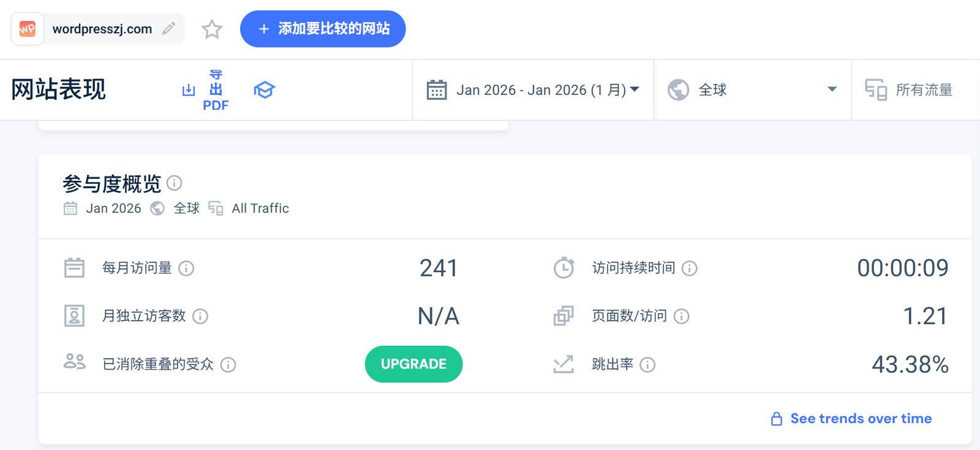Image resolution: width=980 pixels, height=450 pixels.
Task: Open the See trends over time link
Action: [x=861, y=418]
